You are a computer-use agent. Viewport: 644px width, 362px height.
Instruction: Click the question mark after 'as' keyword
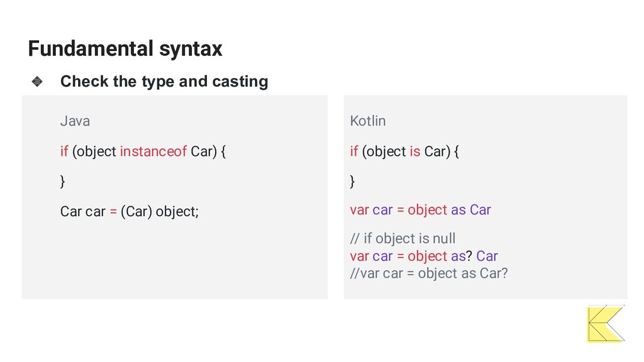point(469,256)
